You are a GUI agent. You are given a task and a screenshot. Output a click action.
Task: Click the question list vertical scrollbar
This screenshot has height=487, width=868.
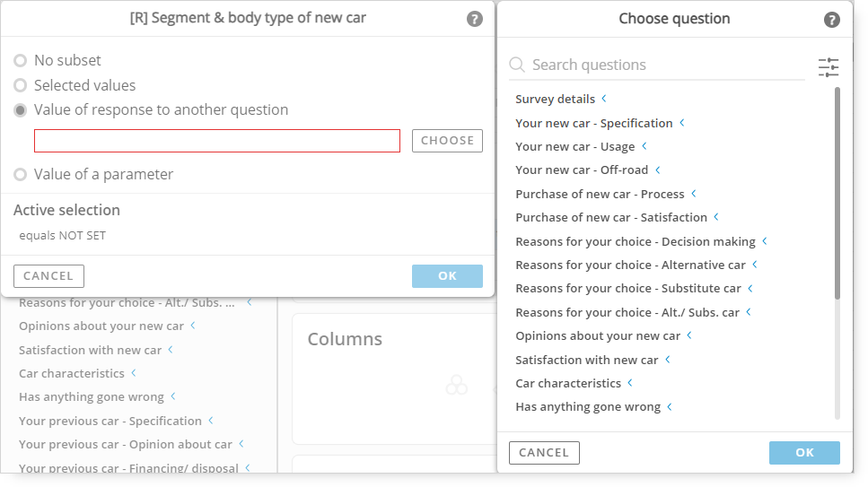(837, 194)
